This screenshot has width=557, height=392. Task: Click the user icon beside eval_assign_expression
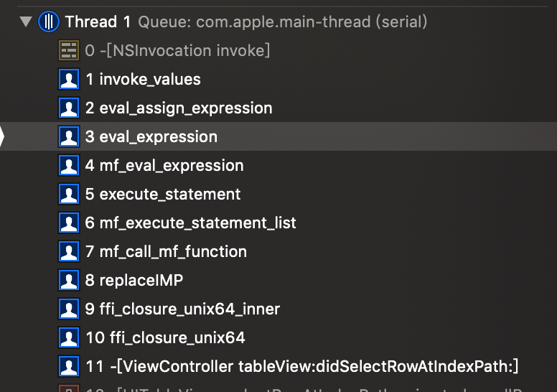pos(68,108)
